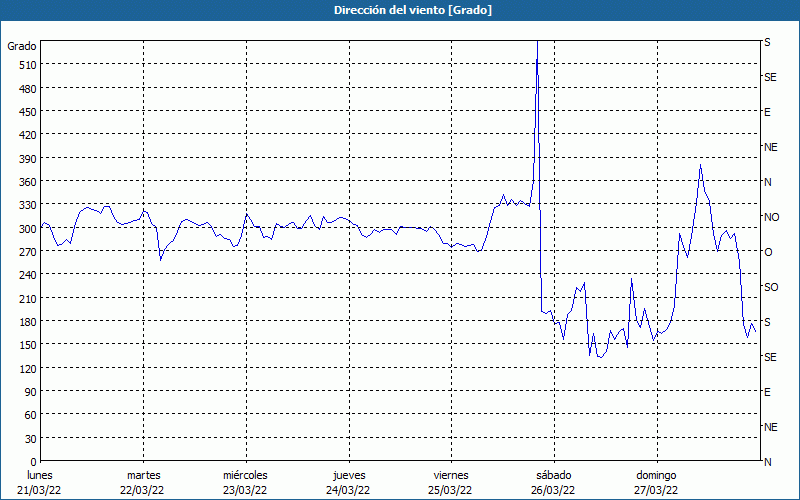Click the 120 value on the degree axis
The width and height of the screenshot is (800, 500).
tap(27, 368)
